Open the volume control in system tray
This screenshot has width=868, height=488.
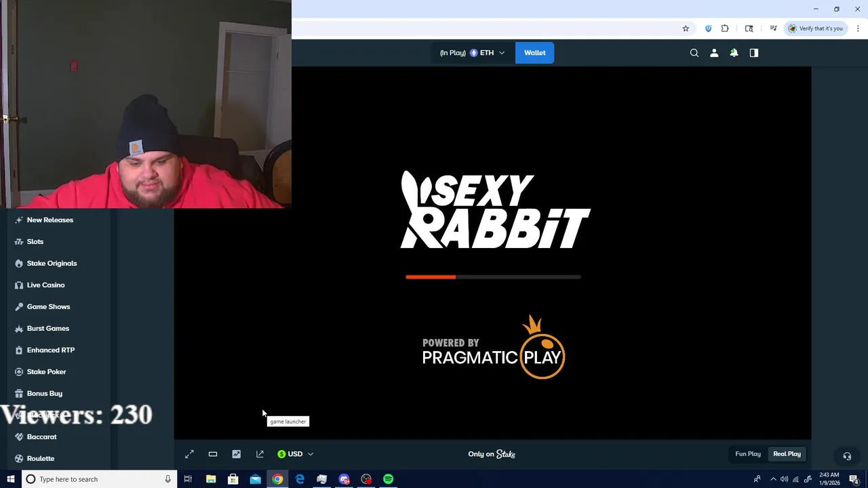(784, 479)
